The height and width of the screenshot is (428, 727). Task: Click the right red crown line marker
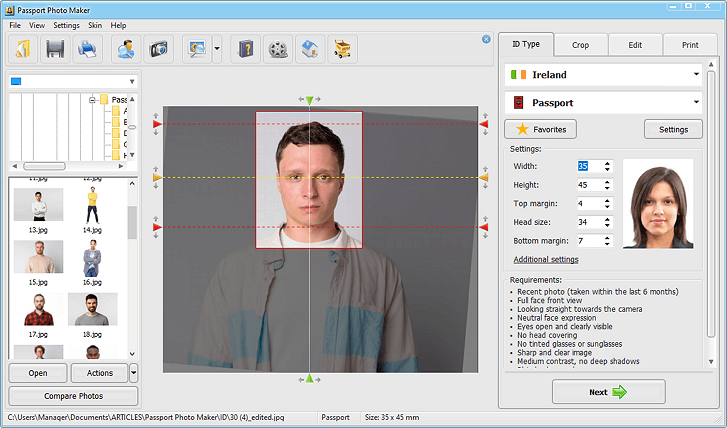(x=484, y=124)
